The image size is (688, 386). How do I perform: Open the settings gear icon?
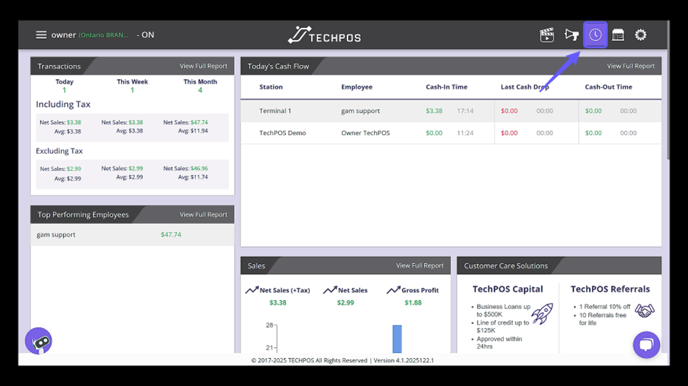(641, 35)
